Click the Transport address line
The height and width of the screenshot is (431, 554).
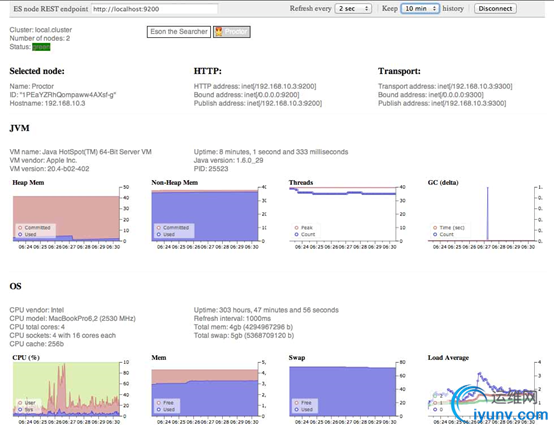click(x=445, y=86)
